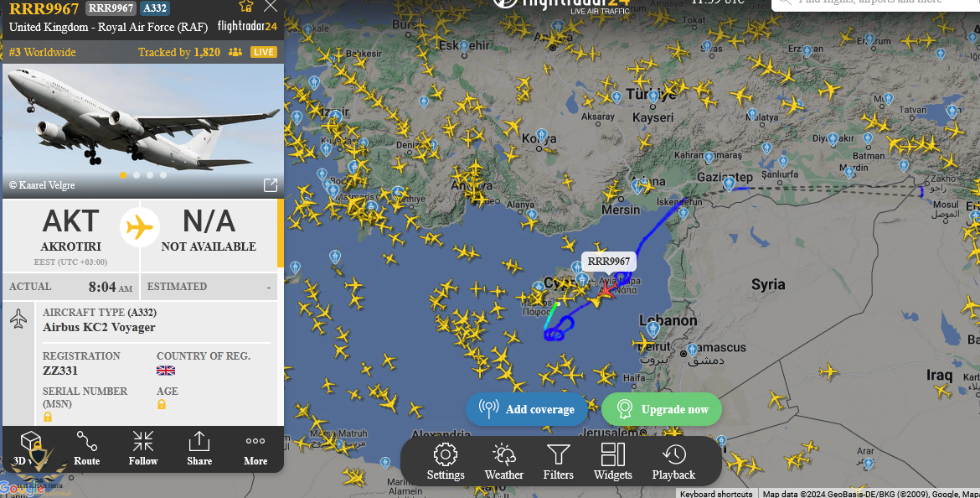
Task: Share this flight
Action: pyautogui.click(x=199, y=448)
